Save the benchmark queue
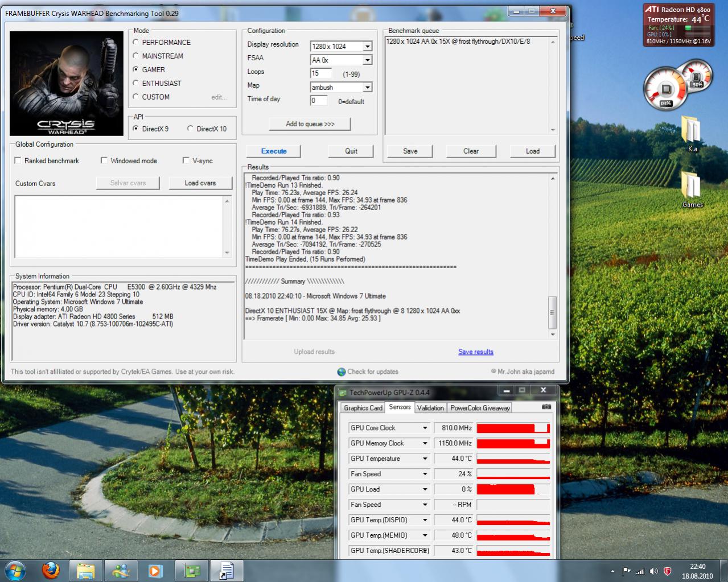Image resolution: width=728 pixels, height=582 pixels. point(410,151)
